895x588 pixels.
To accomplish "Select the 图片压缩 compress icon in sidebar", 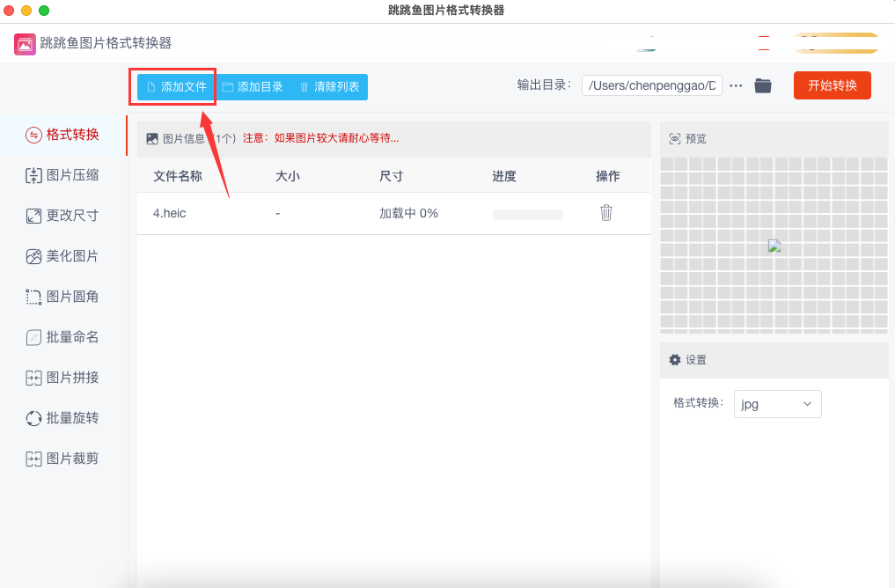I will click(x=33, y=175).
